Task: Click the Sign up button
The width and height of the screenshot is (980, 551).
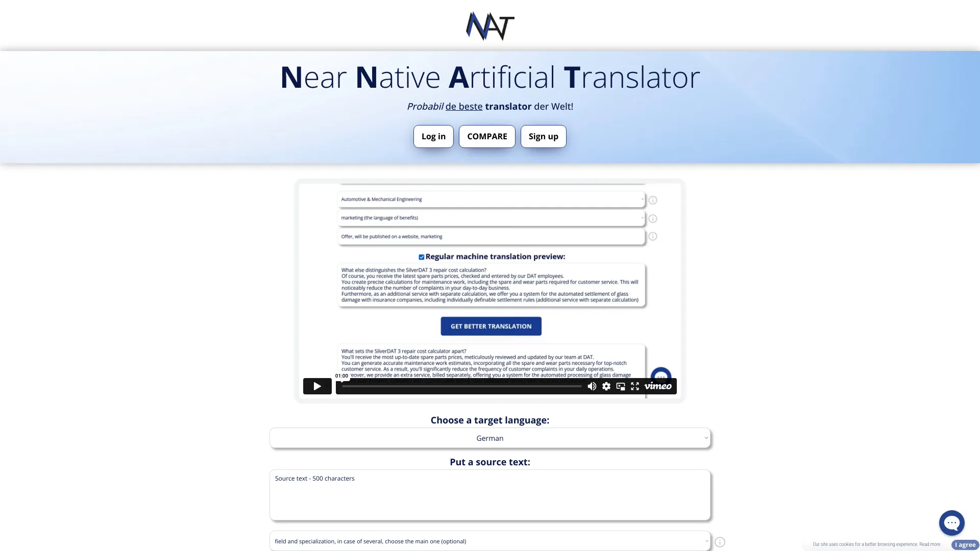Action: [x=543, y=136]
